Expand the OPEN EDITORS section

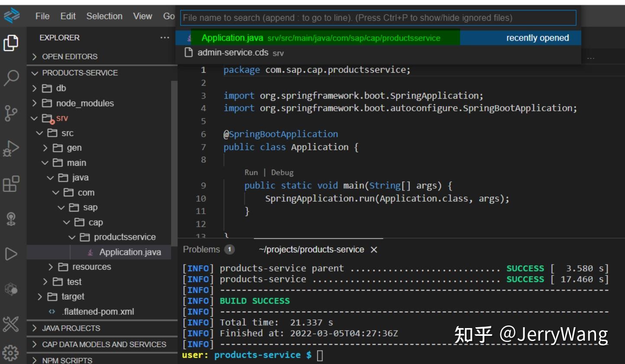pyautogui.click(x=102, y=56)
